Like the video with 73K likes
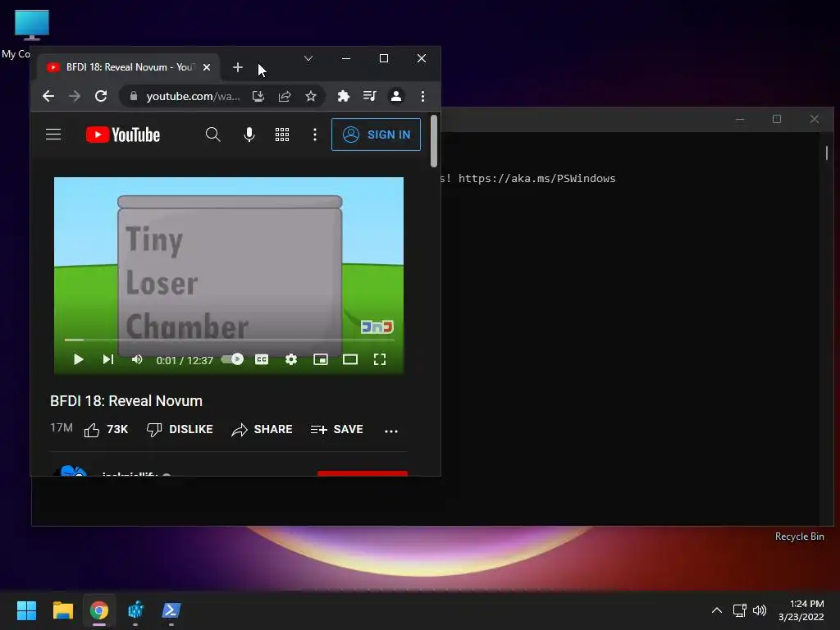The image size is (840, 630). coord(106,430)
